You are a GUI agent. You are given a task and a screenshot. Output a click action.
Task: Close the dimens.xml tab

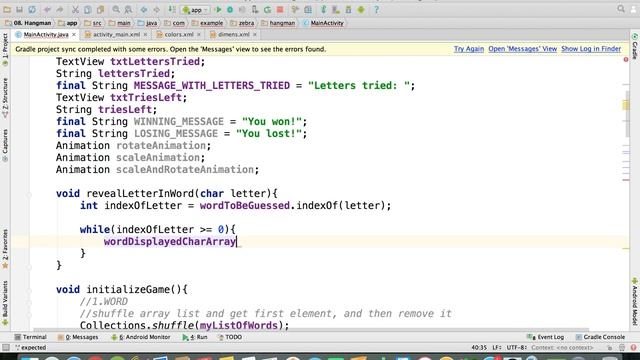[x=255, y=35]
